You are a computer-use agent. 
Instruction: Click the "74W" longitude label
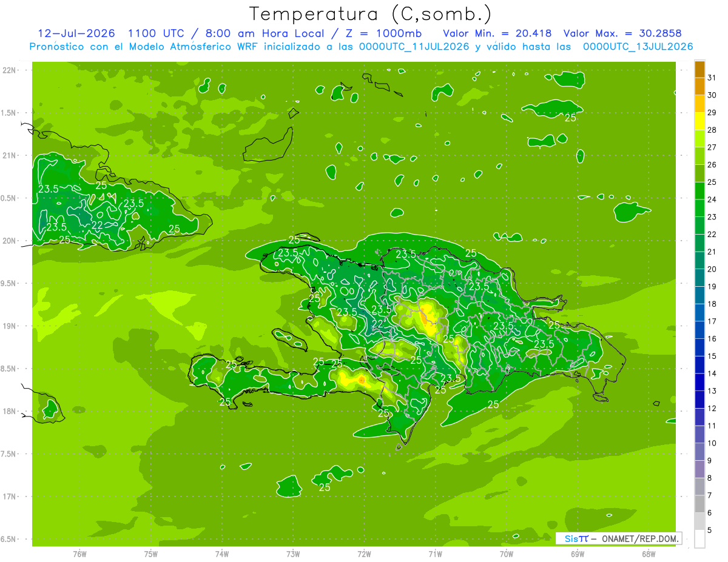222,554
